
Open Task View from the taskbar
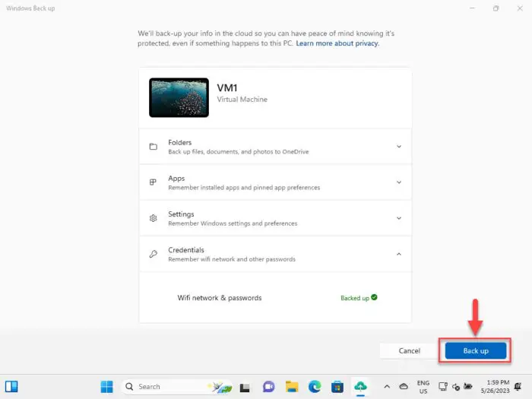(x=245, y=387)
